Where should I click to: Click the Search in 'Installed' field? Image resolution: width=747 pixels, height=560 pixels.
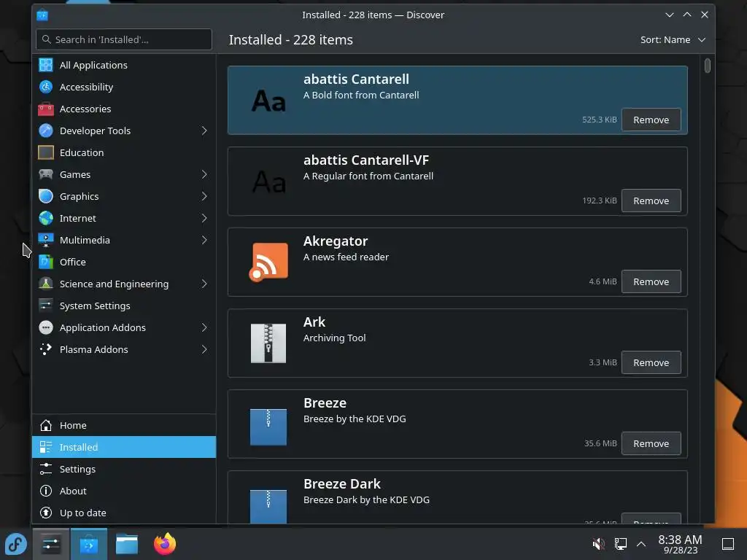(124, 39)
